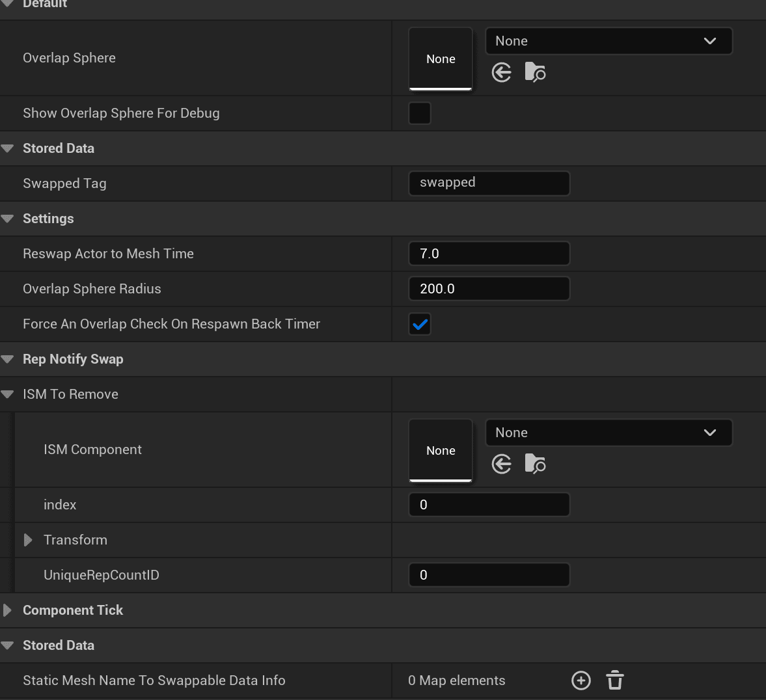Select the Swapped Tag property label

[64, 183]
